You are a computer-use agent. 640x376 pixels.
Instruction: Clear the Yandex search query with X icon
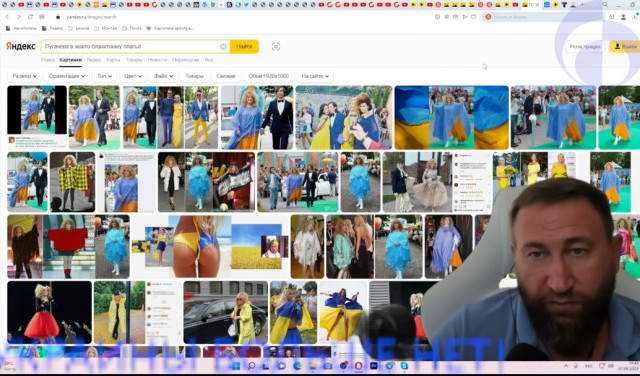coord(223,47)
